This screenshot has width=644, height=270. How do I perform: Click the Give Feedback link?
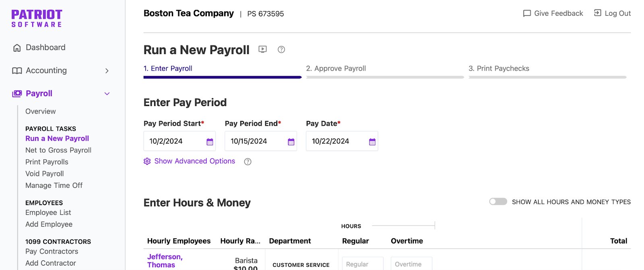click(x=558, y=13)
